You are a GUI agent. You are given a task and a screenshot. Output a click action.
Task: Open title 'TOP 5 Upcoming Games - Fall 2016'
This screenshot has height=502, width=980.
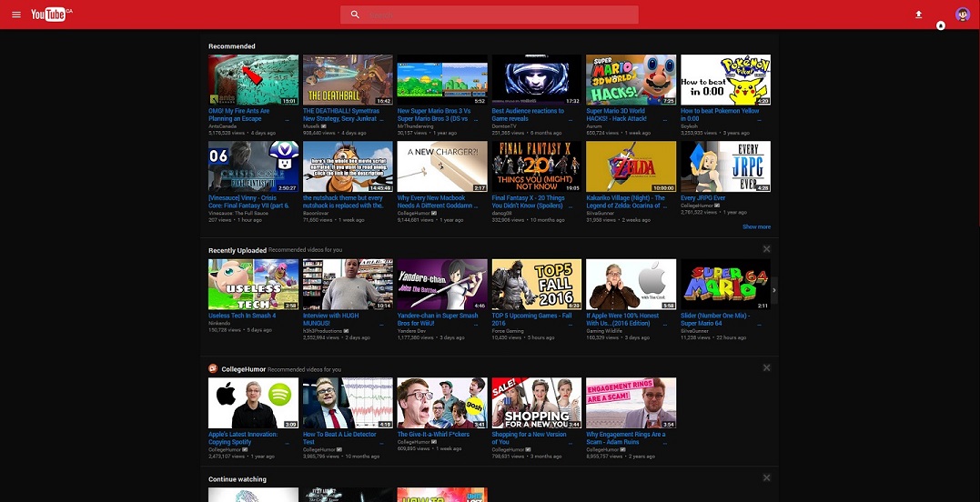pos(531,319)
